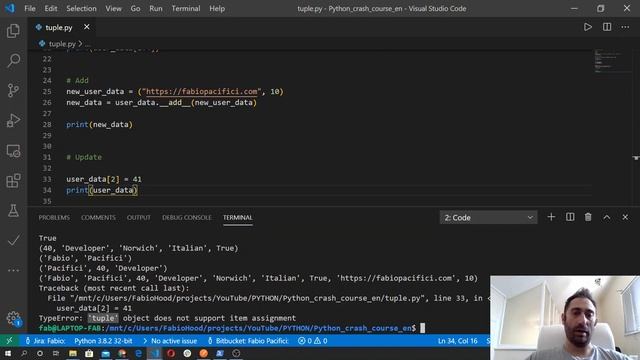The image size is (640, 360).
Task: Click the remote window indicator in status bar
Action: pos(9,340)
